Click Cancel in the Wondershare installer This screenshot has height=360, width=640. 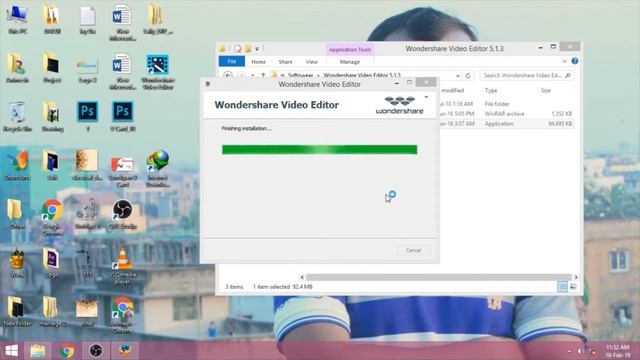click(413, 250)
